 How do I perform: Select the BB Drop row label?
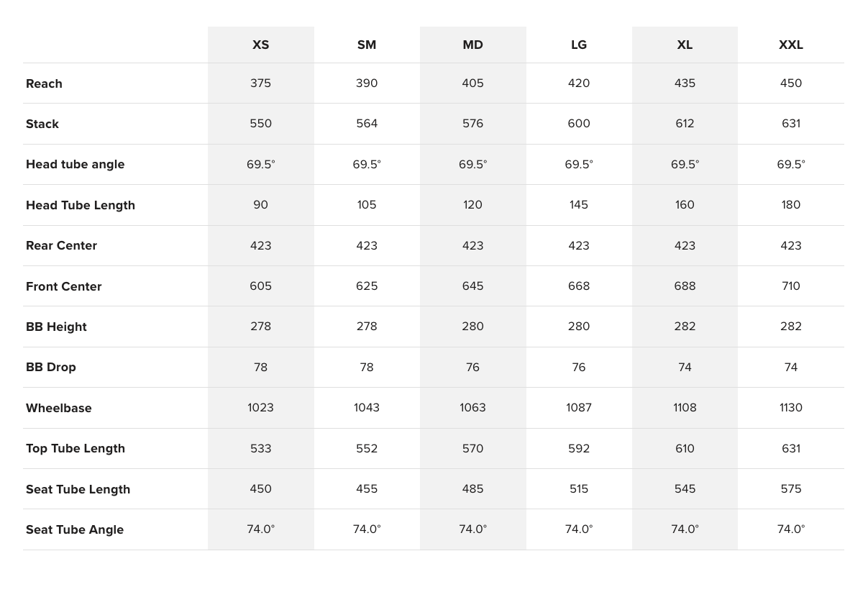pos(51,367)
